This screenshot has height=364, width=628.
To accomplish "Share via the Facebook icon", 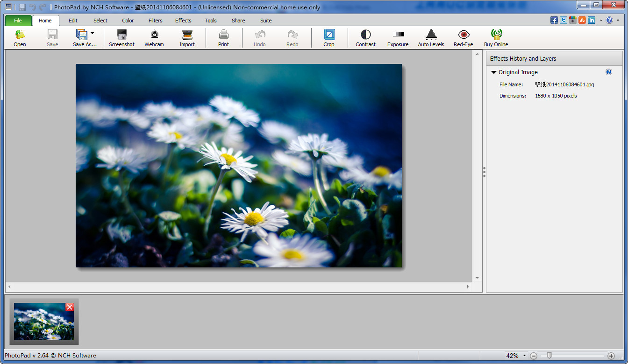I will [x=554, y=20].
